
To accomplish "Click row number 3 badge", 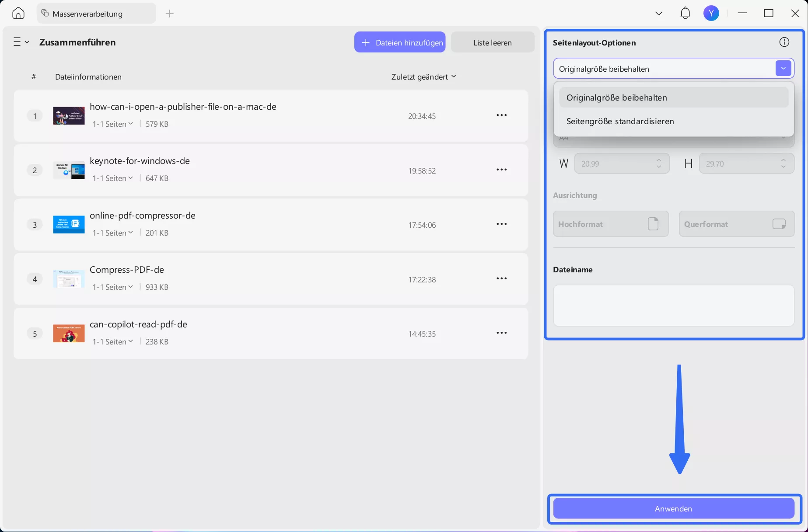I will [35, 225].
